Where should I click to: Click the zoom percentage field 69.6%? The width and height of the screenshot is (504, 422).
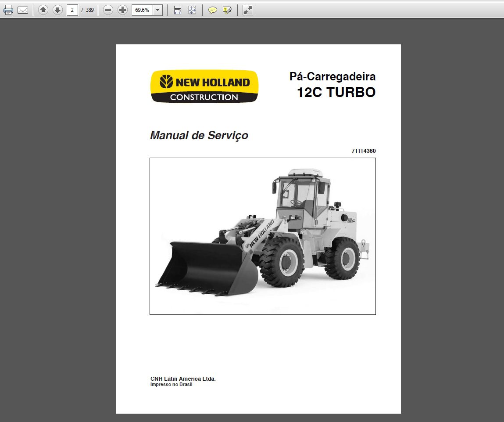point(143,10)
